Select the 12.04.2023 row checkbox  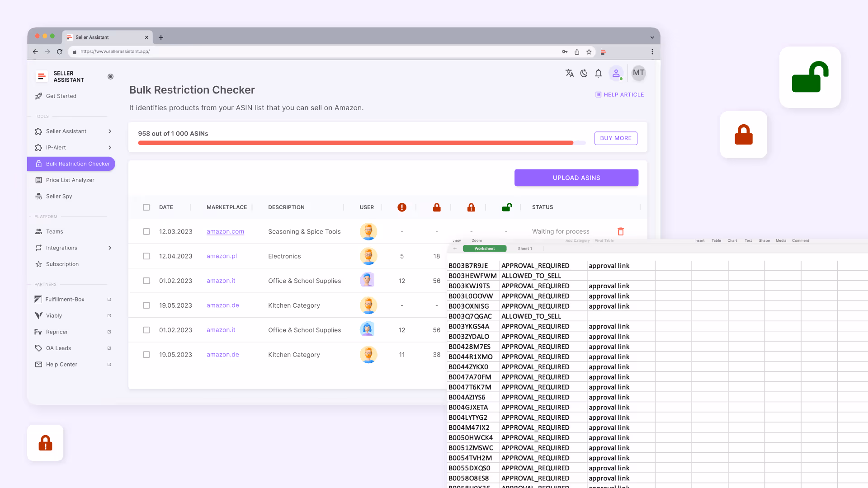click(146, 256)
